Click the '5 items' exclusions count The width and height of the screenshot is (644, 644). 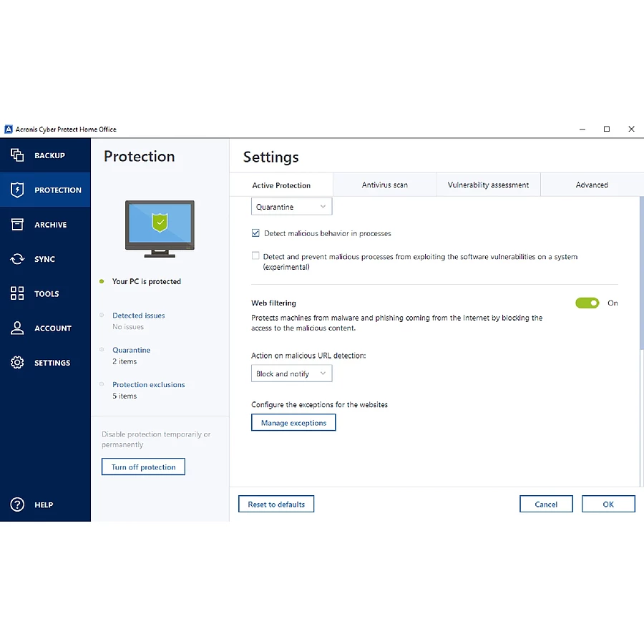125,396
